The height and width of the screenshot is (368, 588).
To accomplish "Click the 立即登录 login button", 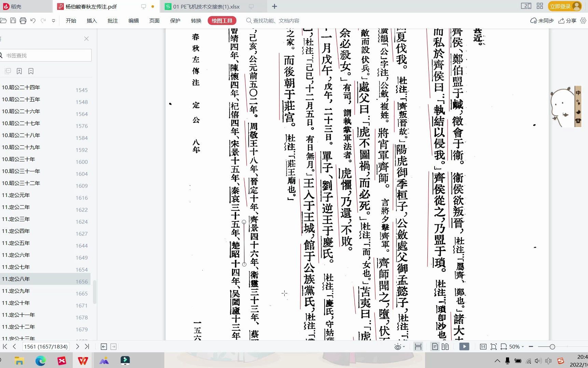I will (x=565, y=6).
